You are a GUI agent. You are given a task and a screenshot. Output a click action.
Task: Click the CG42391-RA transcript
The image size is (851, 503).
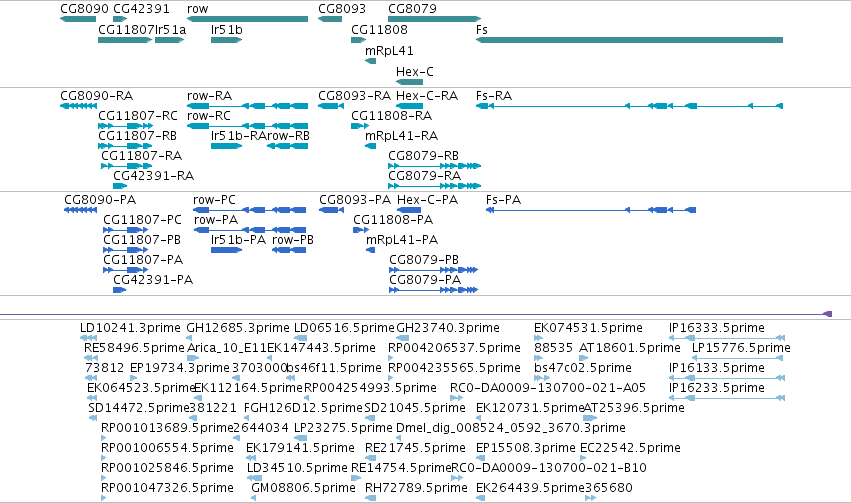tap(120, 186)
